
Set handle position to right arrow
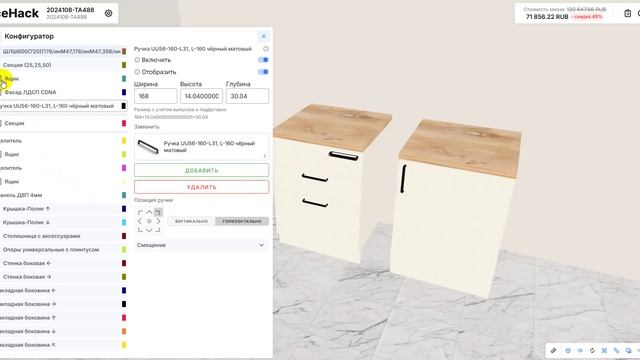click(x=158, y=221)
